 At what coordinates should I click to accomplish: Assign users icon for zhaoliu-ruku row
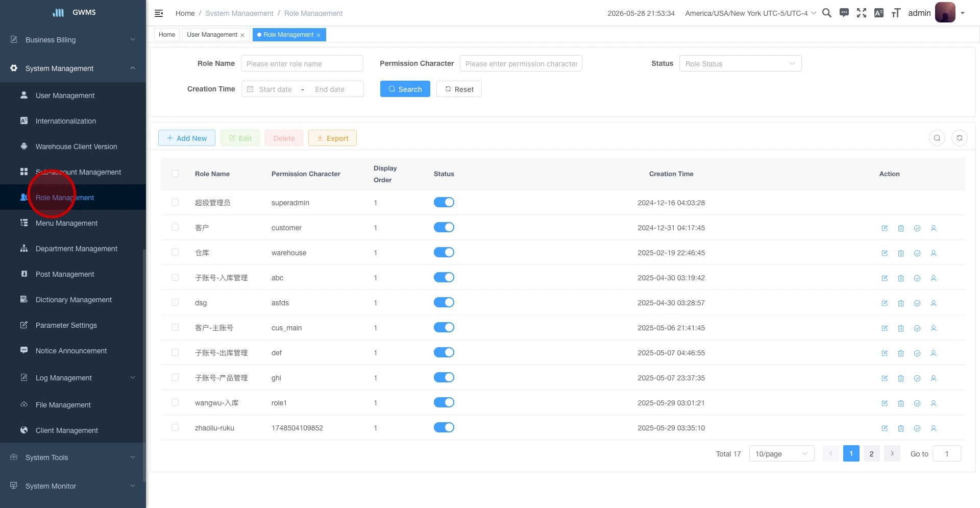click(934, 428)
